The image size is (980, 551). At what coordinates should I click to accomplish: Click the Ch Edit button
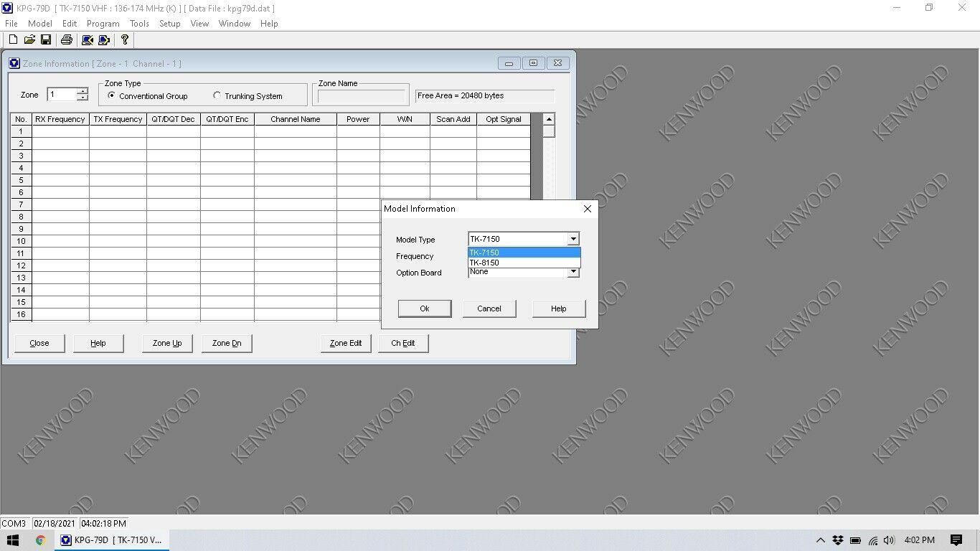(x=403, y=343)
